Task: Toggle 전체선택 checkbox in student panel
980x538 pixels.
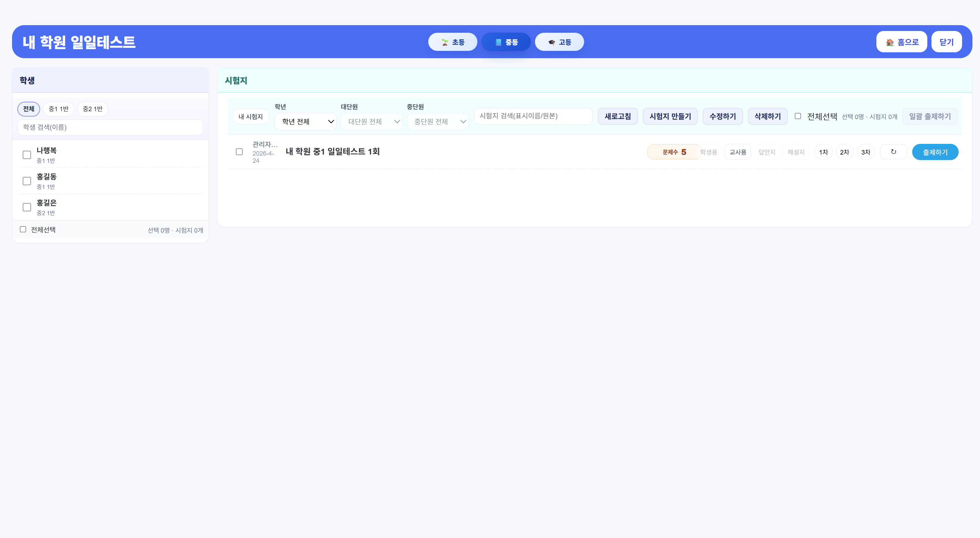Action: coord(23,230)
